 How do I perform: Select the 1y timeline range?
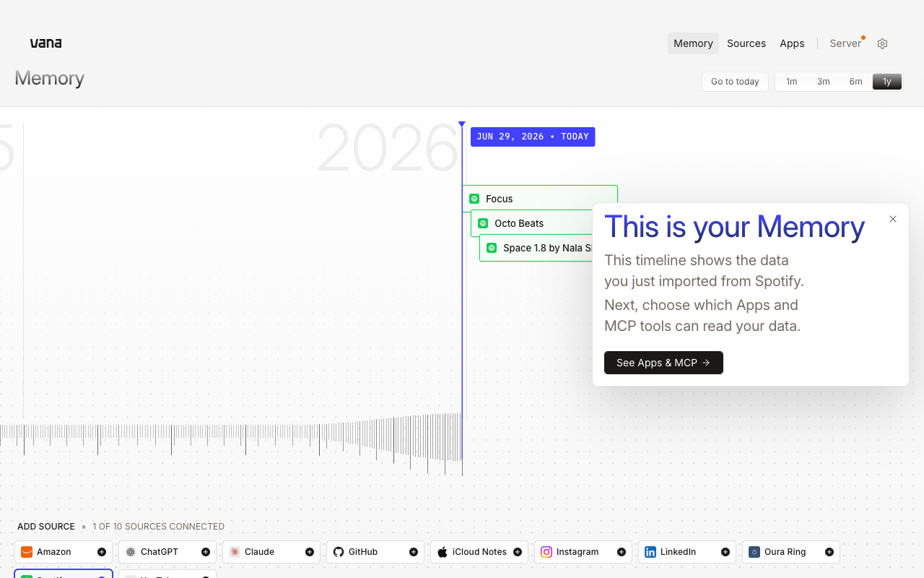coord(887,82)
